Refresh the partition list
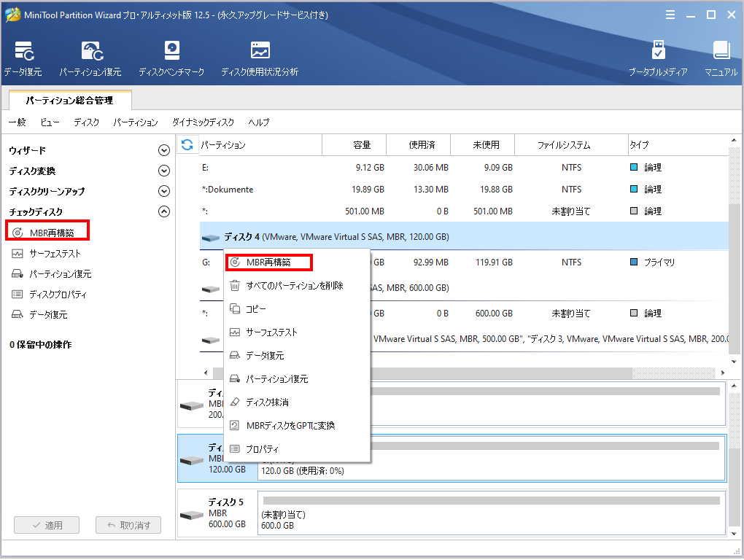The width and height of the screenshot is (744, 560). tap(187, 144)
